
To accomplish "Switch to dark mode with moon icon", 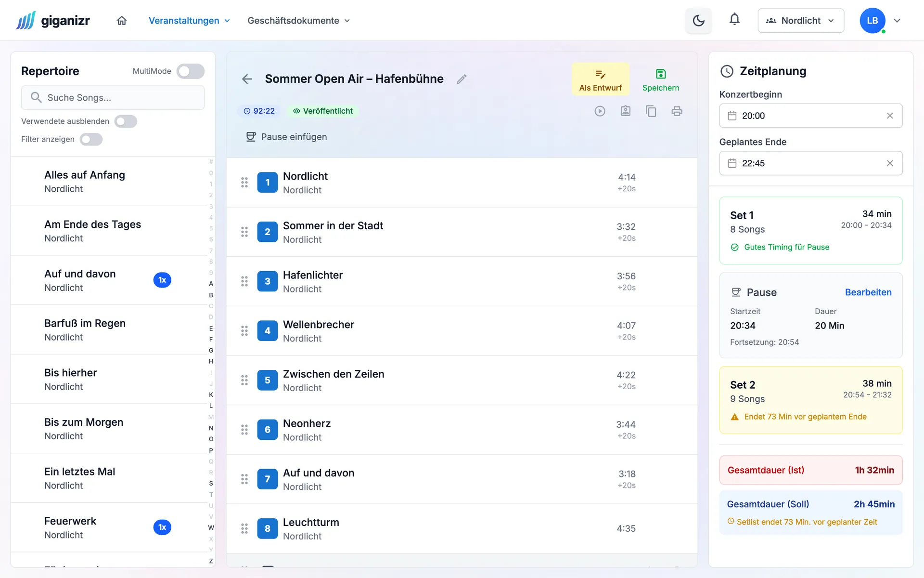I will click(x=698, y=21).
